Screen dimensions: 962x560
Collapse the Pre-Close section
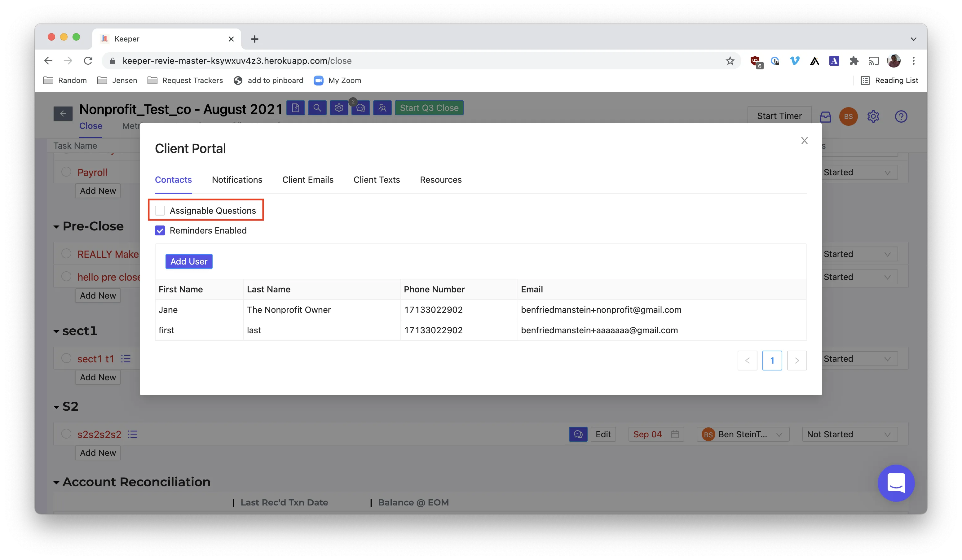(x=56, y=227)
